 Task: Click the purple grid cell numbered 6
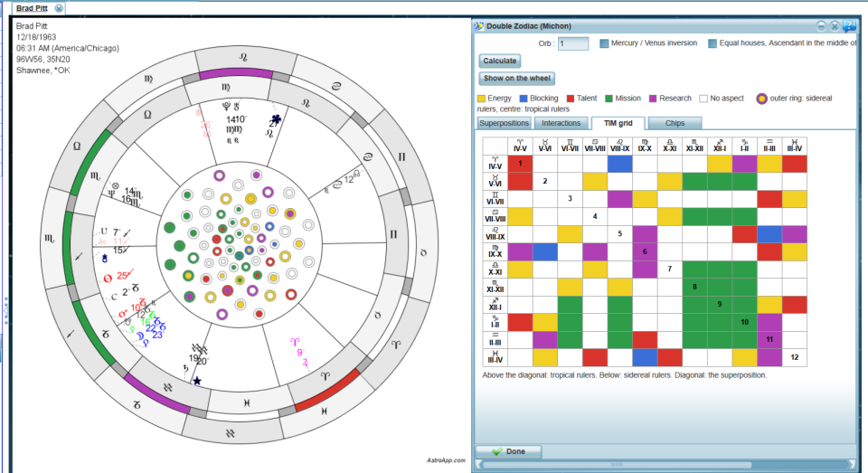645,251
